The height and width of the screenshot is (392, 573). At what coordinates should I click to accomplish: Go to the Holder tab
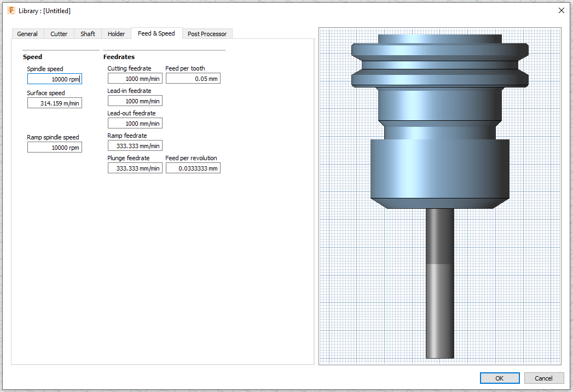point(116,33)
